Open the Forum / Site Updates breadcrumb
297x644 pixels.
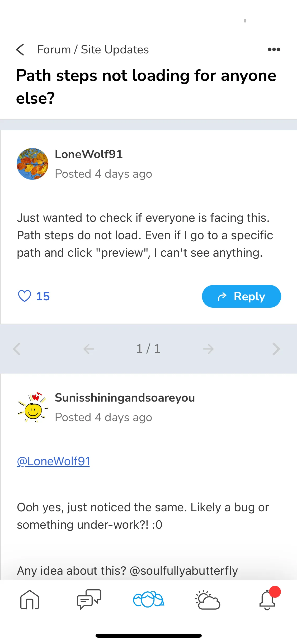click(x=93, y=50)
